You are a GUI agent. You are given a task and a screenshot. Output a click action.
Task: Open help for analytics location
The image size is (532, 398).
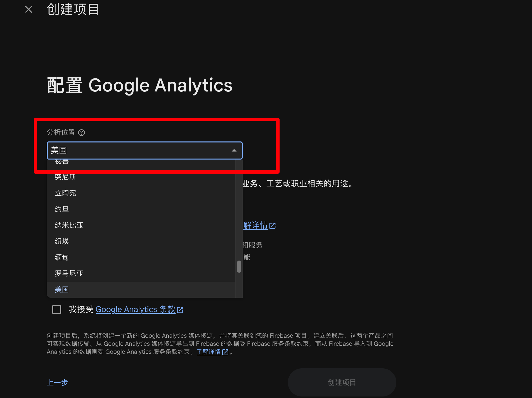[82, 132]
